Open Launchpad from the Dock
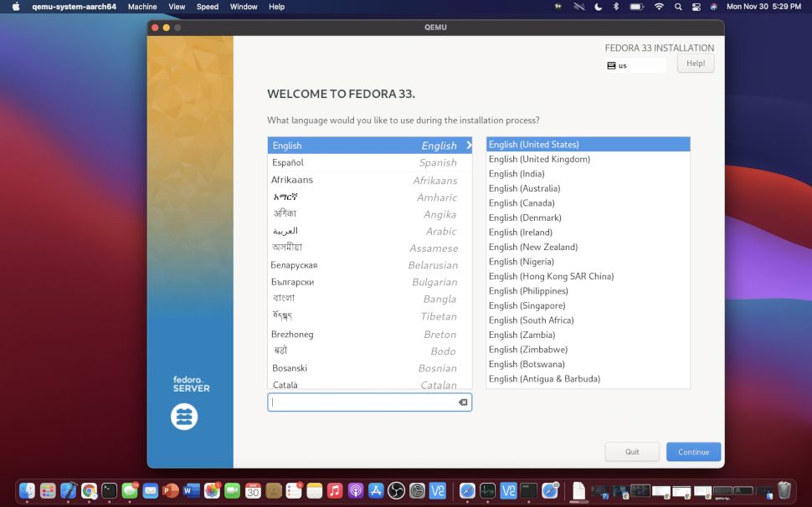The width and height of the screenshot is (812, 507). point(47,491)
